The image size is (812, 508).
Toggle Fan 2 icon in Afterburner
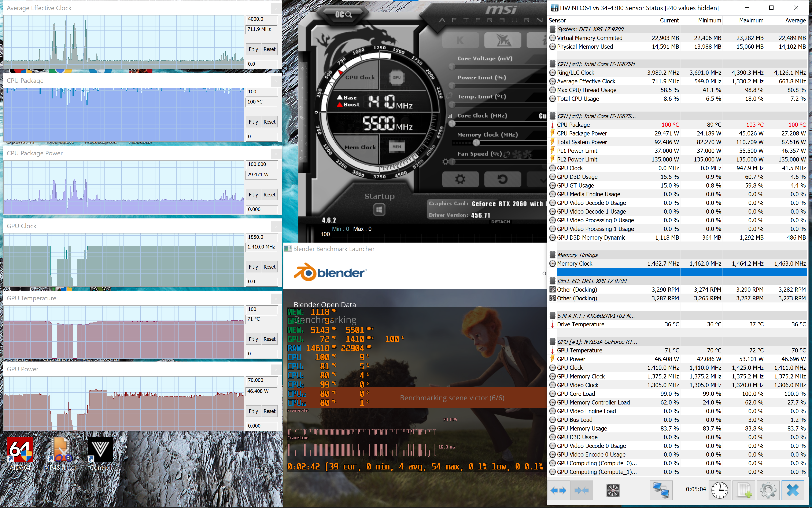coord(527,155)
